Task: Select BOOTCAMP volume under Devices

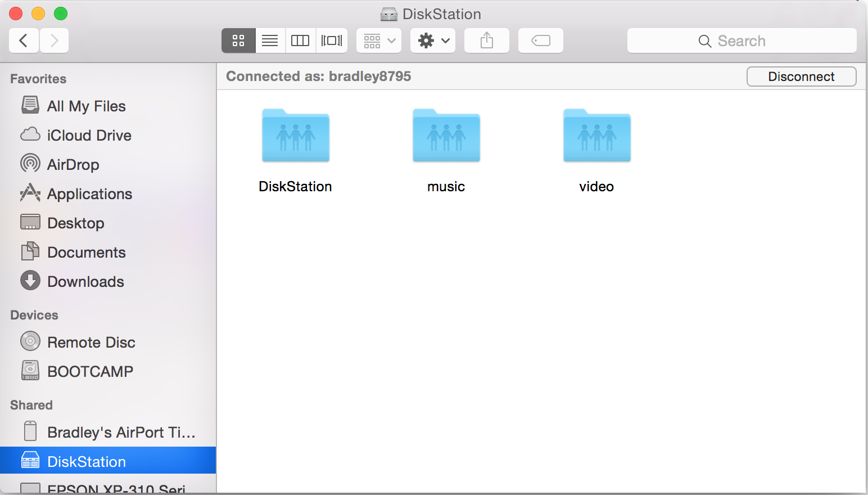Action: click(x=108, y=371)
